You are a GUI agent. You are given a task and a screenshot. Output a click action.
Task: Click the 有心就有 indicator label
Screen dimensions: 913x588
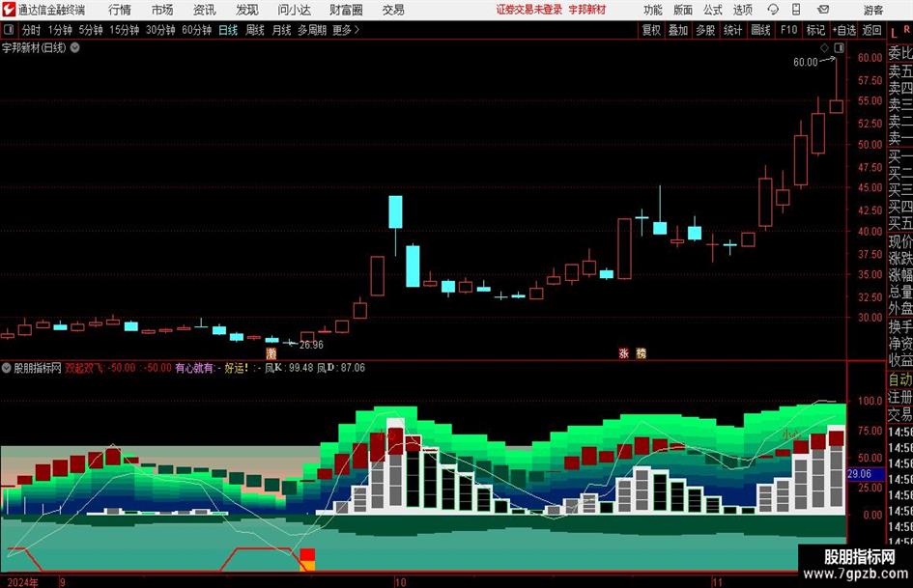194,367
